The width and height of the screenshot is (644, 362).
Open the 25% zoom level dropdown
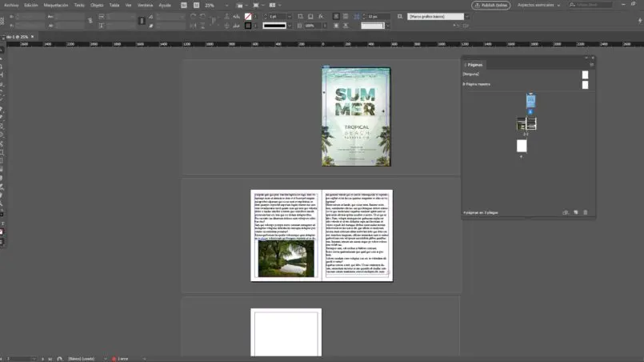tap(226, 6)
